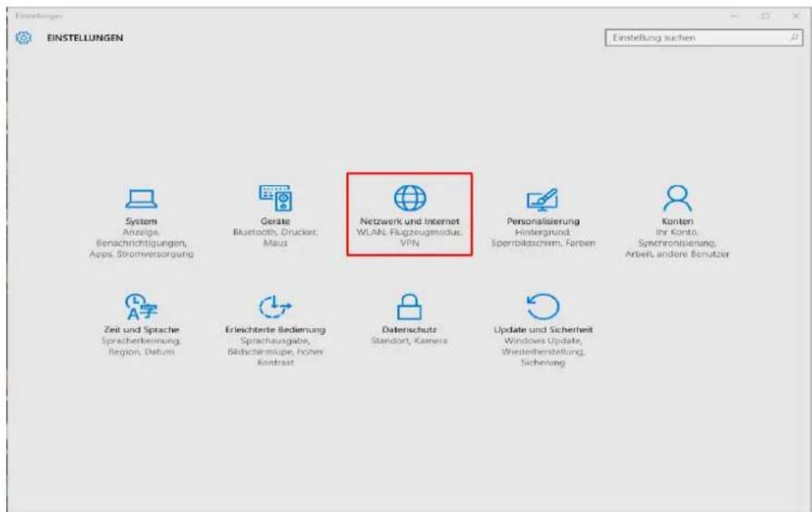Open the Personalisierung paintbrush icon
This screenshot has height=512, width=812.
tap(542, 199)
